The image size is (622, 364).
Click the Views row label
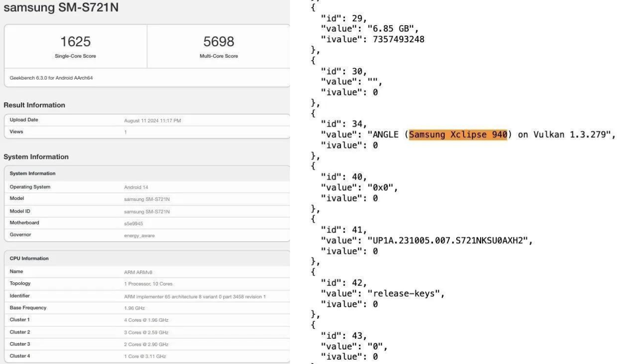click(16, 131)
